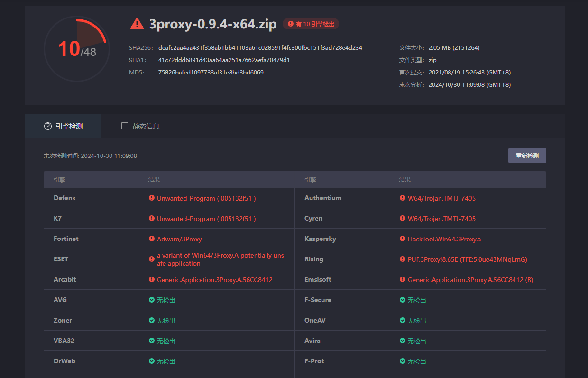Click the green check icon in the Zoner row
The width and height of the screenshot is (588, 378).
[152, 320]
